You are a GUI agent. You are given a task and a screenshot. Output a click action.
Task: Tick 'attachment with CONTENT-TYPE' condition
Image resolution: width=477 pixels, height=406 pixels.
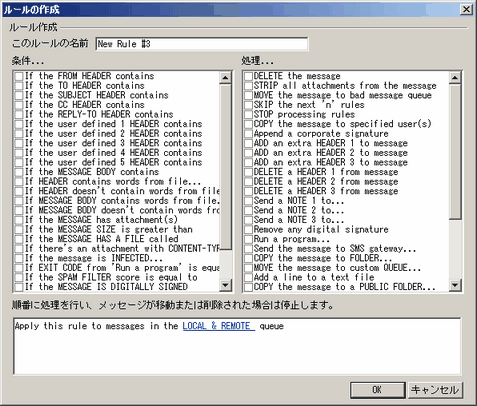point(19,249)
